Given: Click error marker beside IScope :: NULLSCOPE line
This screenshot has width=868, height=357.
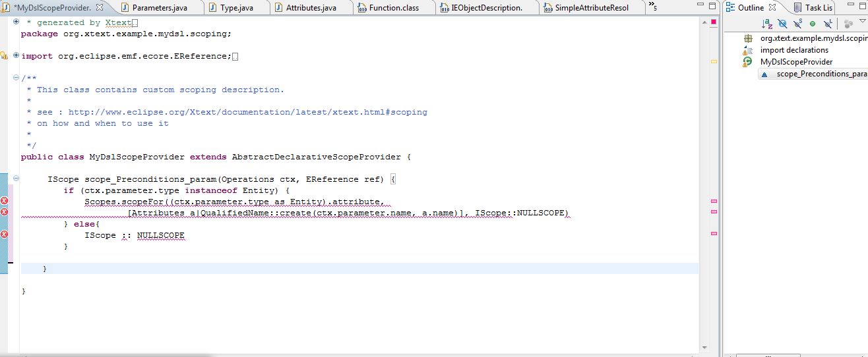Looking at the screenshot, I should point(5,234).
